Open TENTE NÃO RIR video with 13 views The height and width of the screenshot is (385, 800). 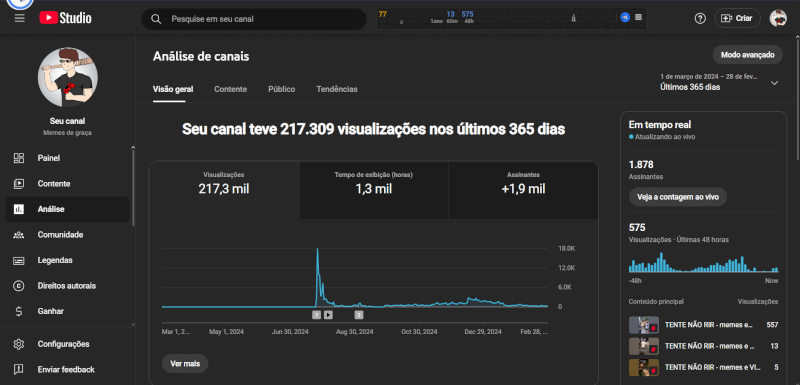pos(704,346)
